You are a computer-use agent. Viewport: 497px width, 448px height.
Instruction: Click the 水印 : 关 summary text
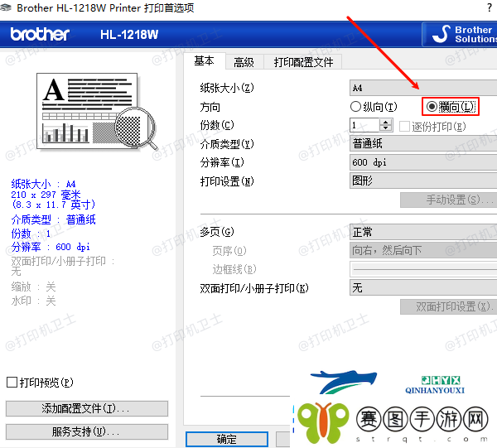click(33, 301)
